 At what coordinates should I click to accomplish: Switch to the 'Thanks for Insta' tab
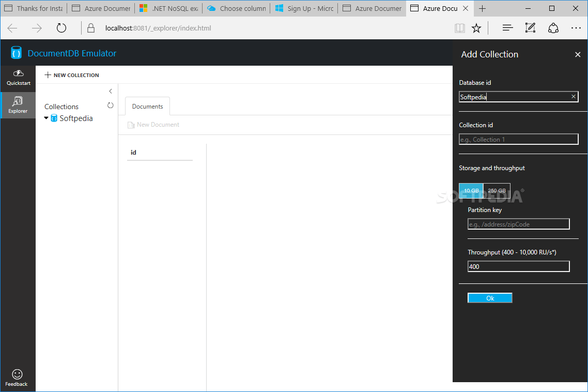click(x=34, y=8)
